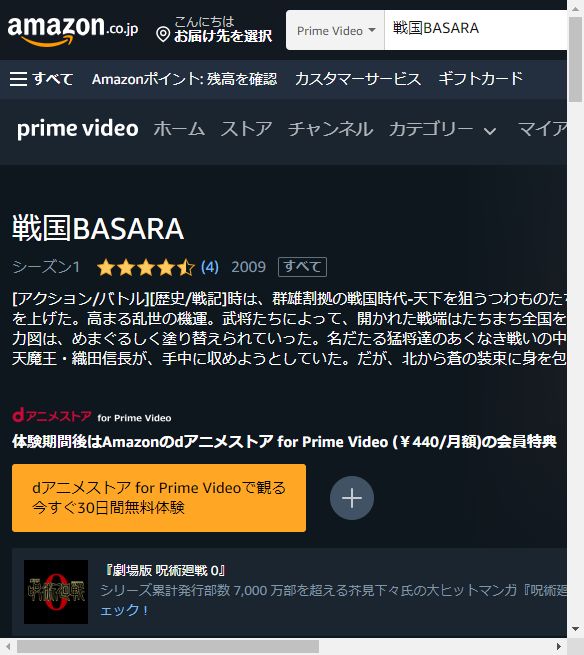Select お届け先を選択 delivery address
The height and width of the screenshot is (655, 584).
(x=223, y=36)
